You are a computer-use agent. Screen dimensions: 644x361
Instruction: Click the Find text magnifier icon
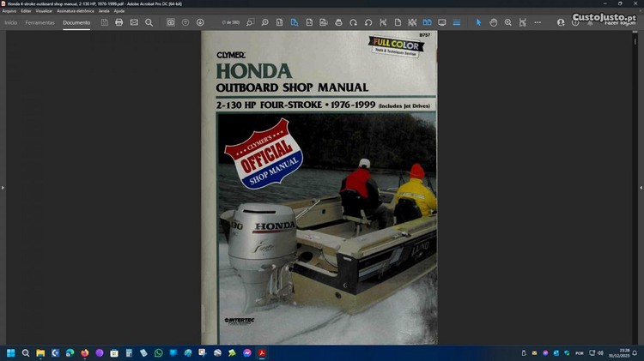[x=149, y=22]
